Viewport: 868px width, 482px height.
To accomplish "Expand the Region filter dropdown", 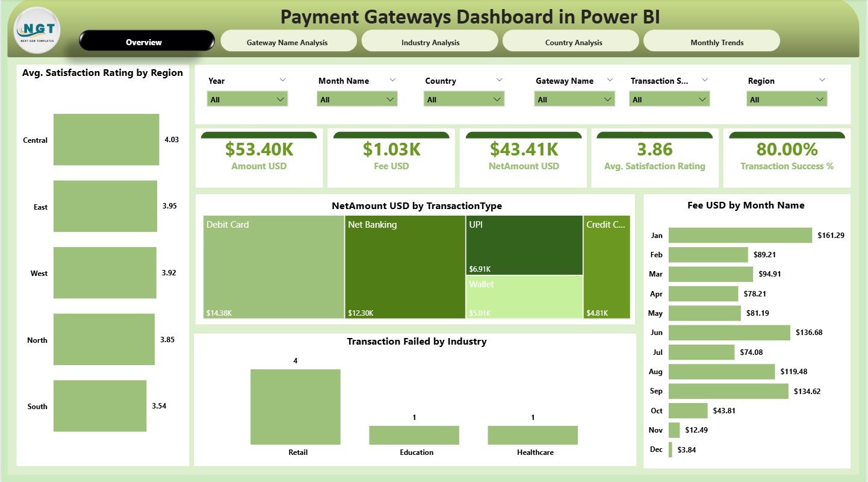I will tap(787, 99).
